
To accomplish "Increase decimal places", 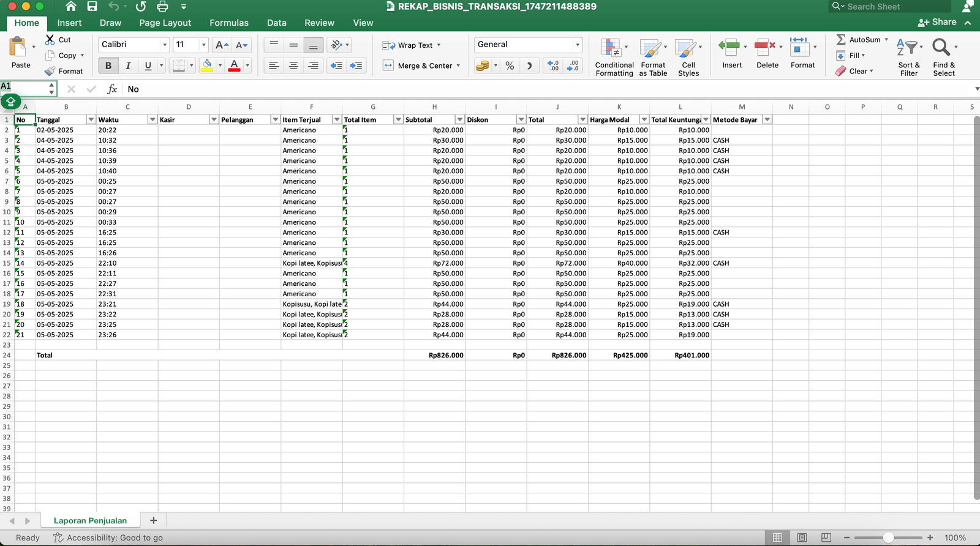I will [553, 65].
